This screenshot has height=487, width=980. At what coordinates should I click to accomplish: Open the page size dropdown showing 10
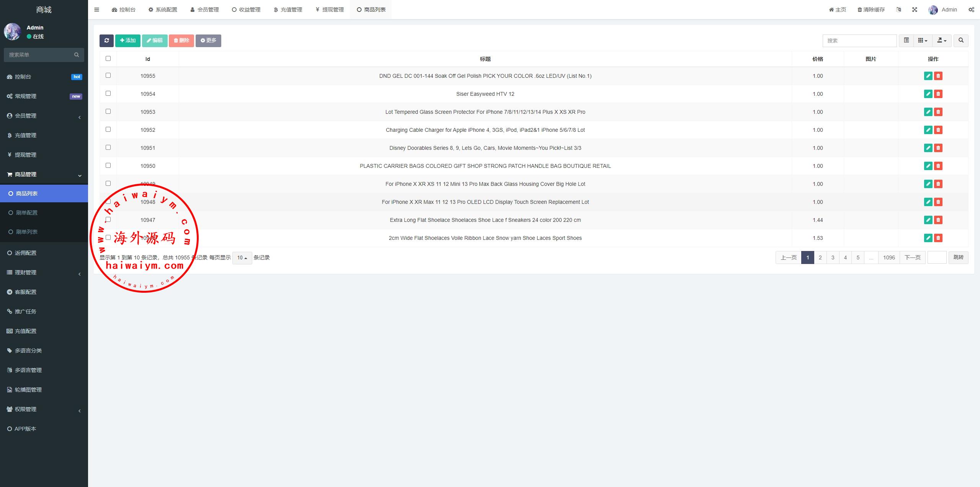coord(242,258)
